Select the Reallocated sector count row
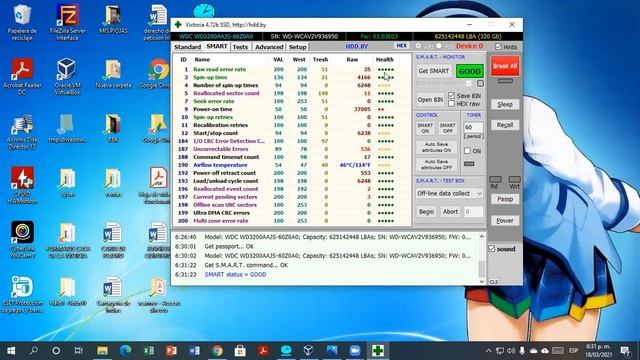Image resolution: width=640 pixels, height=360 pixels. pos(292,93)
